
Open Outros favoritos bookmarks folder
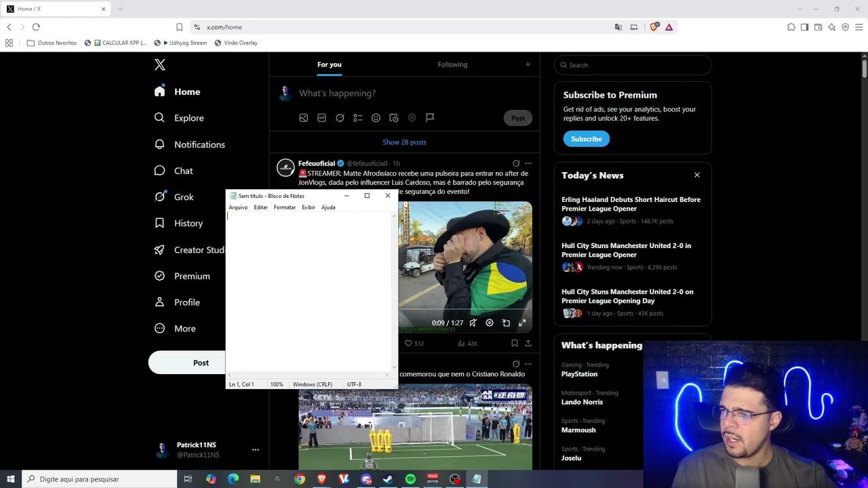(52, 43)
